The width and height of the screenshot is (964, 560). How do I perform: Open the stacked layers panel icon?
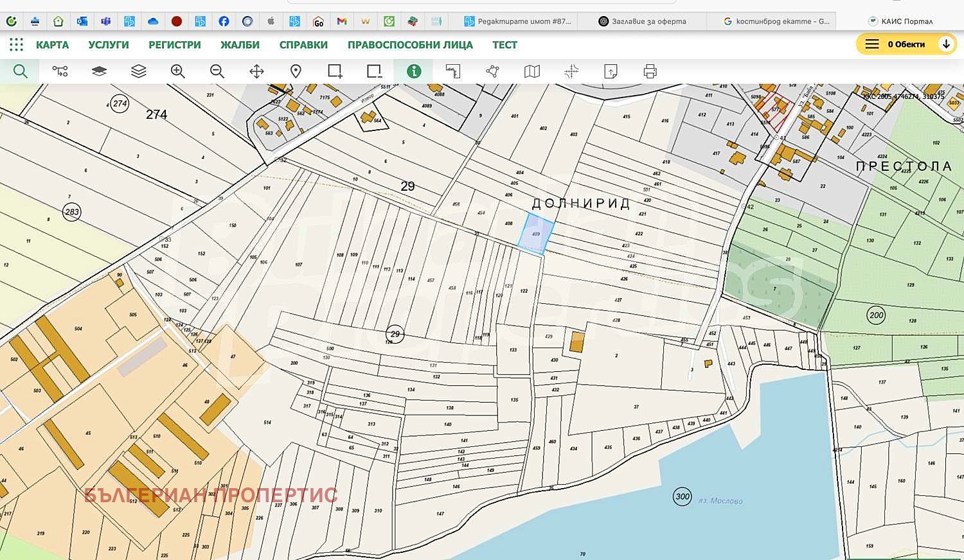click(x=138, y=71)
